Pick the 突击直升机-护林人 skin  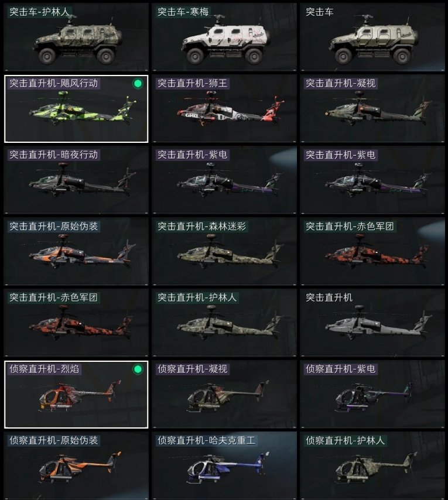(224, 323)
